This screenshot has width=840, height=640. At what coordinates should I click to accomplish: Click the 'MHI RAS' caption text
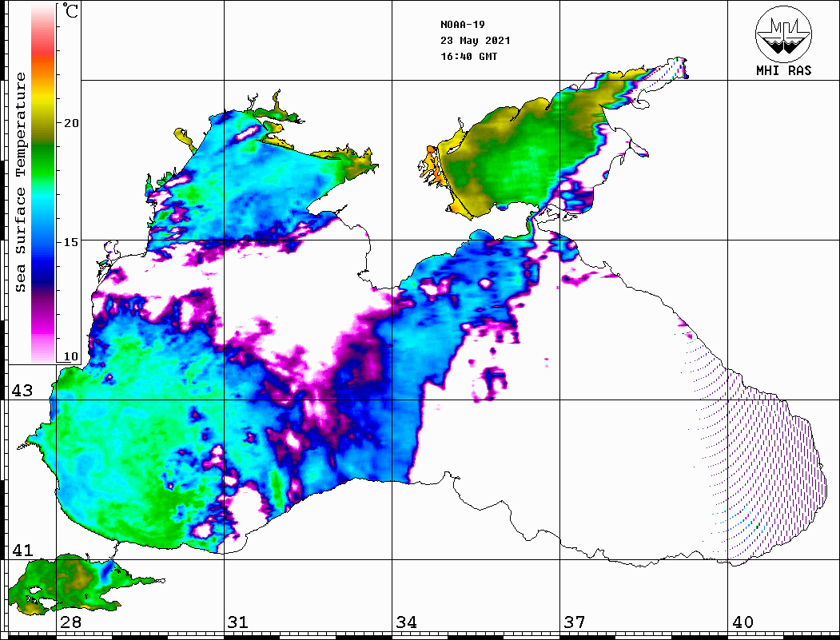[x=783, y=70]
